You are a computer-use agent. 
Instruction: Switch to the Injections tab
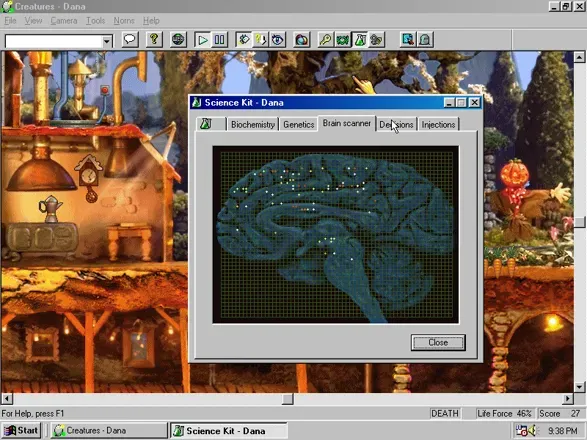click(438, 124)
